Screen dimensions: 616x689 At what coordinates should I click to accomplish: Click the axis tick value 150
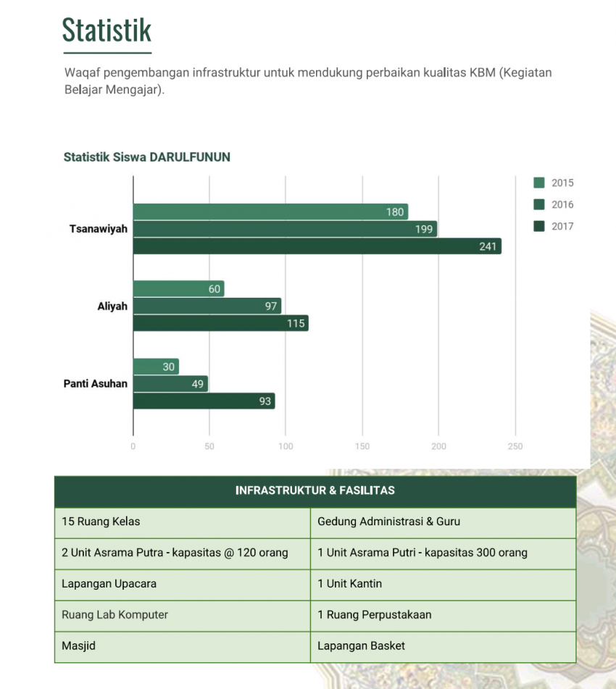pos(362,446)
